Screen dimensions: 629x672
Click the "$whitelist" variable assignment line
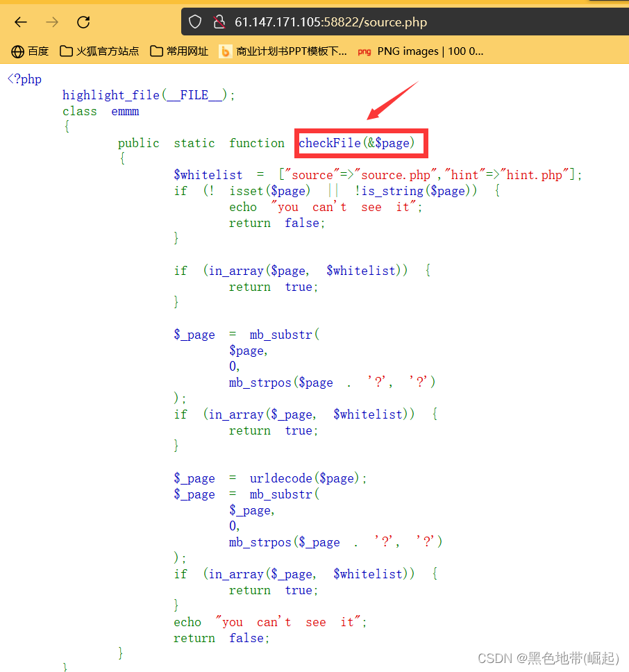[378, 175]
